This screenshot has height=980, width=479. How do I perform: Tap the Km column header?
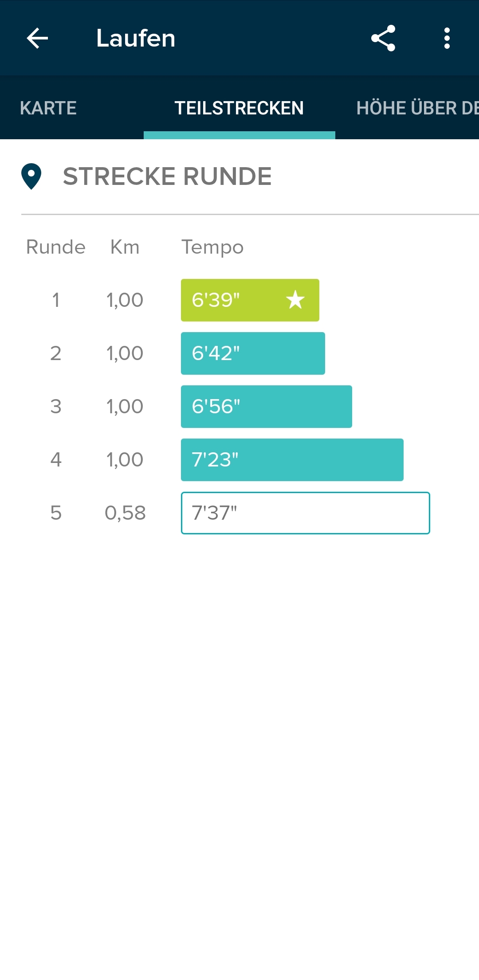[x=125, y=247]
